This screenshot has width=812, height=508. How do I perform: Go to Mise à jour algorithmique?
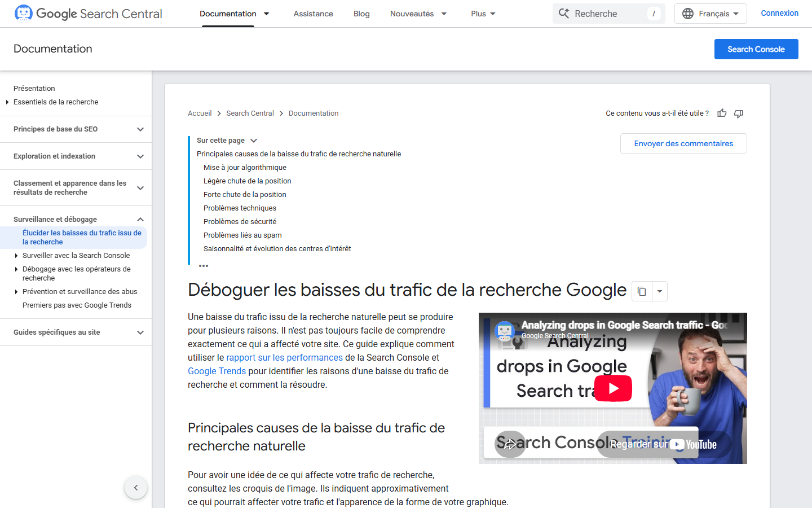coord(245,168)
